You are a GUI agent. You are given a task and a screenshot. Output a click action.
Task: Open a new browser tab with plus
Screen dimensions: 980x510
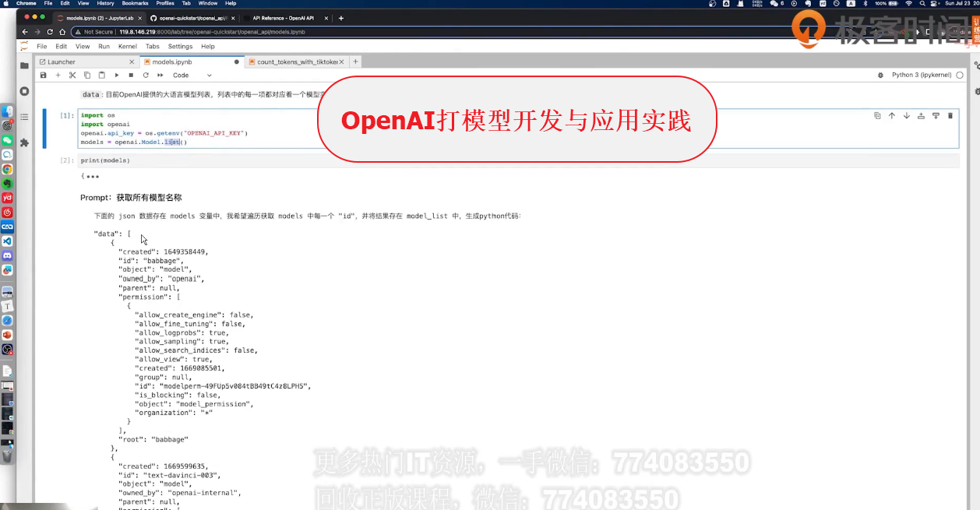coord(341,18)
